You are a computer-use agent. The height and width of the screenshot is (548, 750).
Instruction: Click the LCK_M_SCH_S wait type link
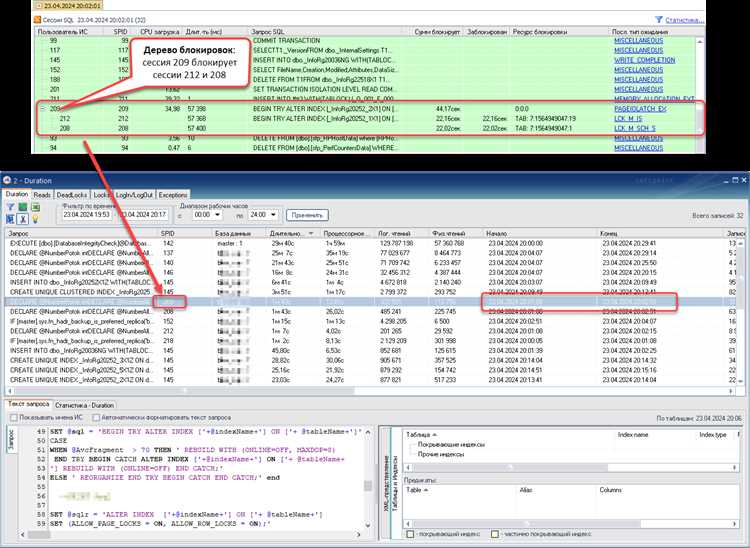tap(635, 128)
